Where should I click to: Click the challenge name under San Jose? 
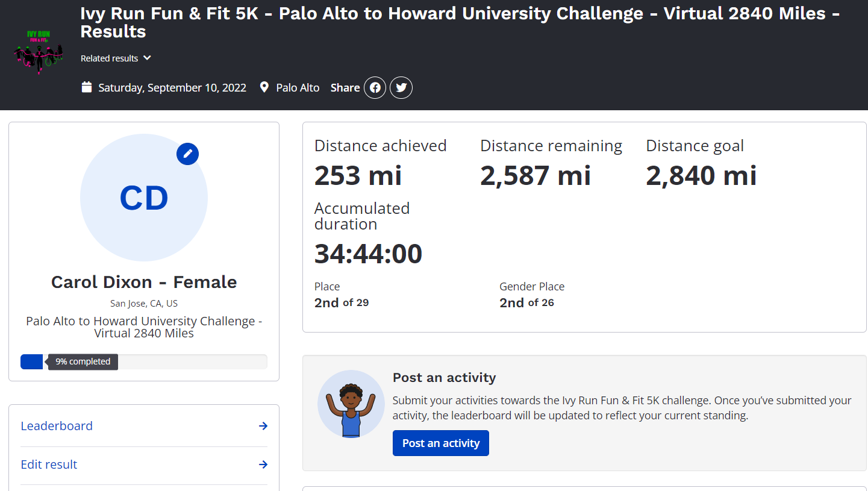click(x=144, y=327)
